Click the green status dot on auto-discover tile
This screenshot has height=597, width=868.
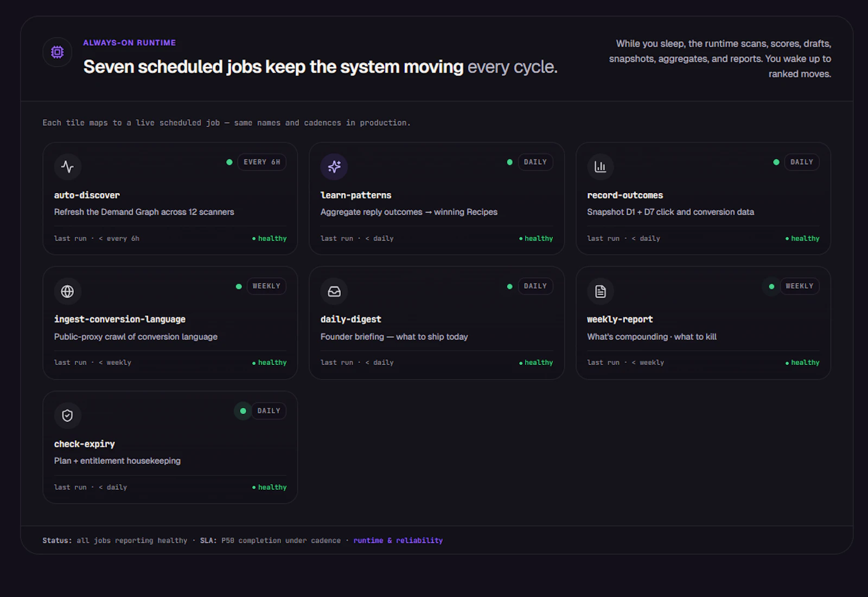click(x=229, y=162)
